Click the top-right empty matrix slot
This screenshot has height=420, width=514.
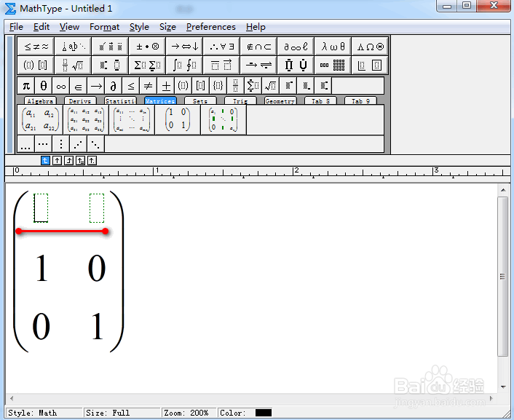coord(97,208)
